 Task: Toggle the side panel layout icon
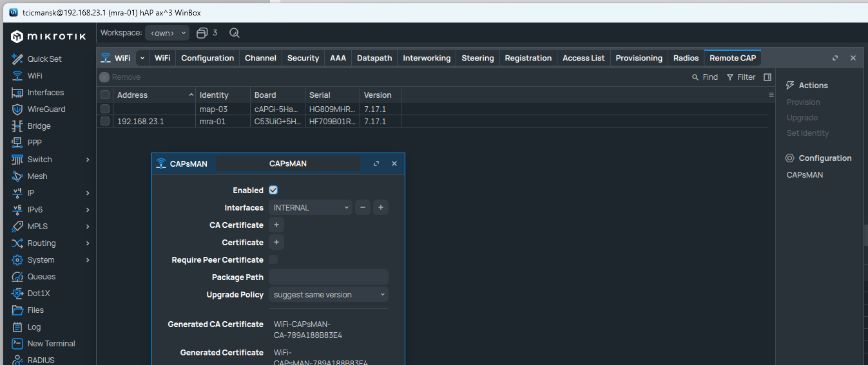click(x=767, y=77)
